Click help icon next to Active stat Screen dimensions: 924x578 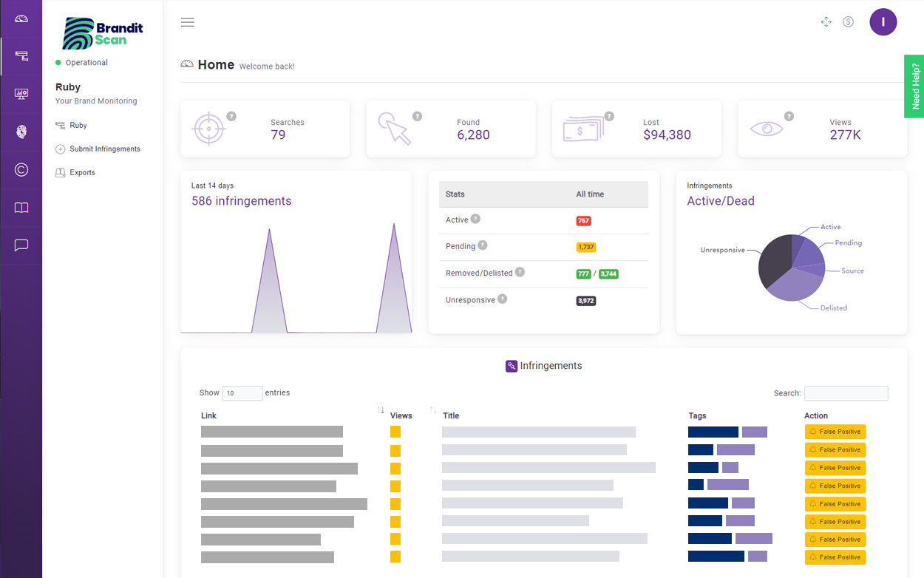tap(475, 219)
